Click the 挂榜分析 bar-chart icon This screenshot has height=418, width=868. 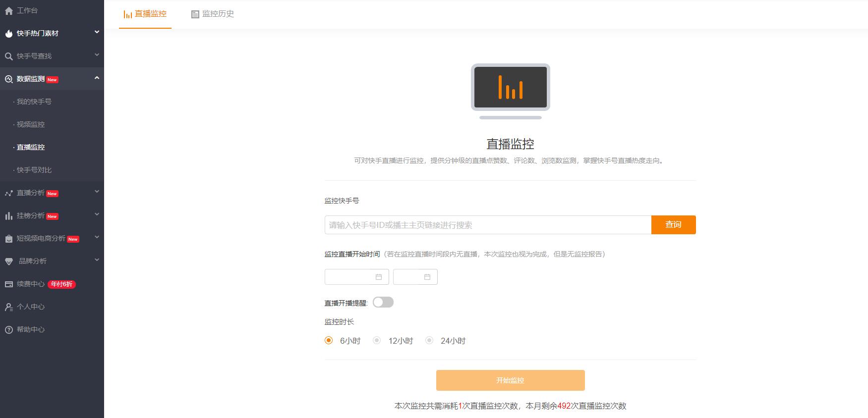pyautogui.click(x=9, y=216)
